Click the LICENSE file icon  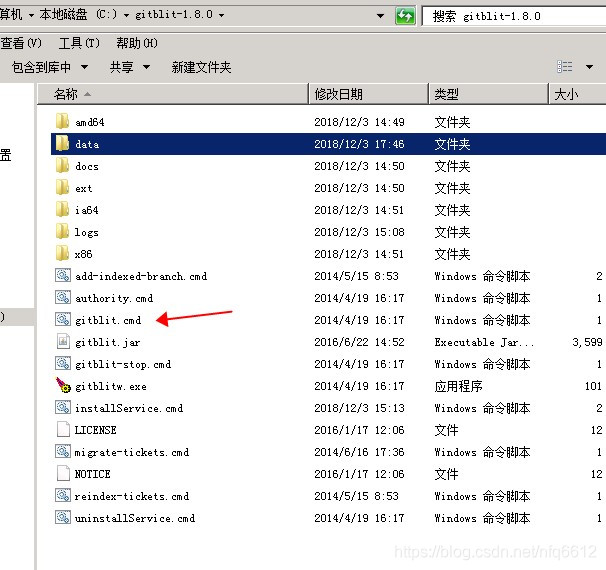pyautogui.click(x=63, y=429)
